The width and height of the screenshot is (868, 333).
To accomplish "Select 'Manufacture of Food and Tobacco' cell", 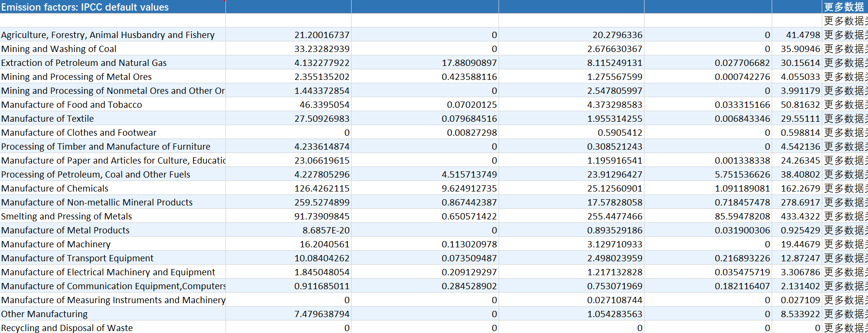I will (x=113, y=104).
